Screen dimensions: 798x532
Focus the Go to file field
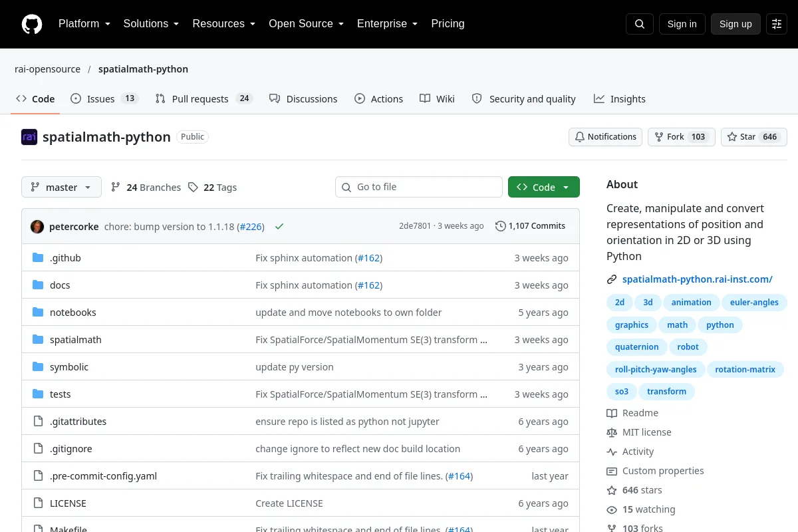pos(419,188)
